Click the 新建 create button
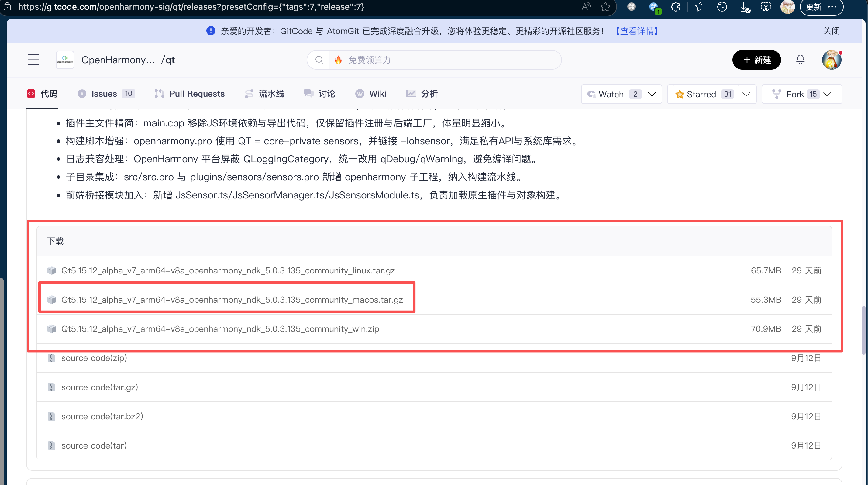This screenshot has height=485, width=868. (756, 60)
